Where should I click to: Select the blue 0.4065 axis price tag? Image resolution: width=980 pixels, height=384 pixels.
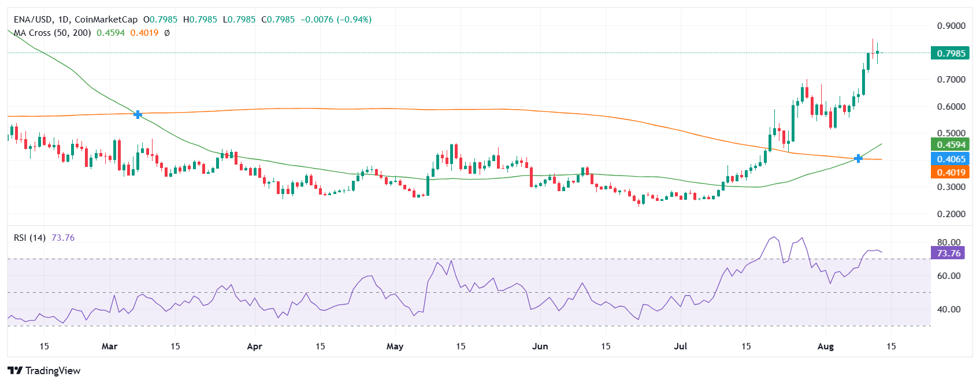pos(951,159)
